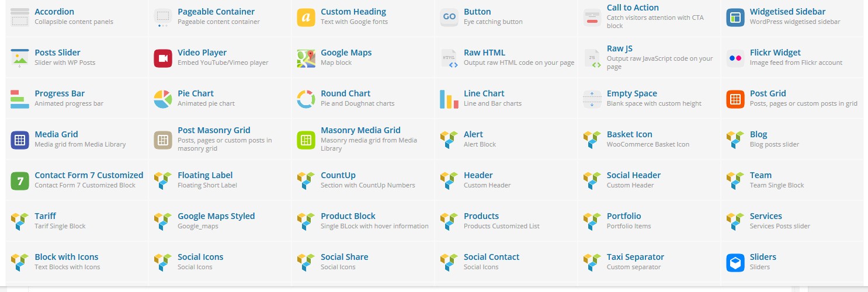Pick the red Video Player icon
The width and height of the screenshot is (868, 292).
coord(163,58)
